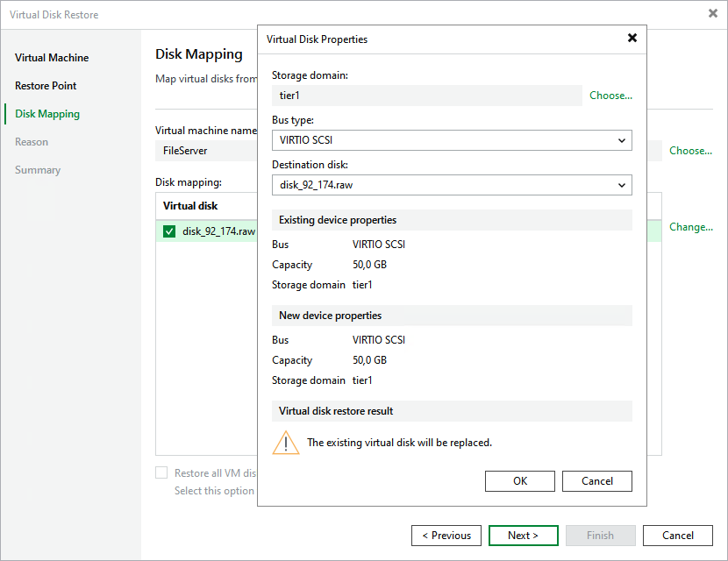The image size is (728, 561).
Task: Click the Change link for disk mapping
Action: [691, 227]
